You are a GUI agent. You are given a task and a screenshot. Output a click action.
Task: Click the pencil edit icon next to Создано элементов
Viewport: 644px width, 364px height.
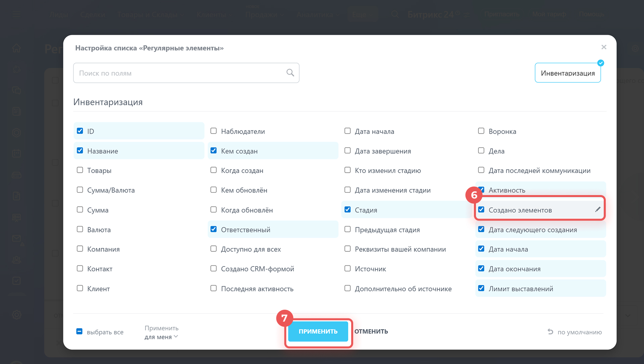pyautogui.click(x=597, y=210)
